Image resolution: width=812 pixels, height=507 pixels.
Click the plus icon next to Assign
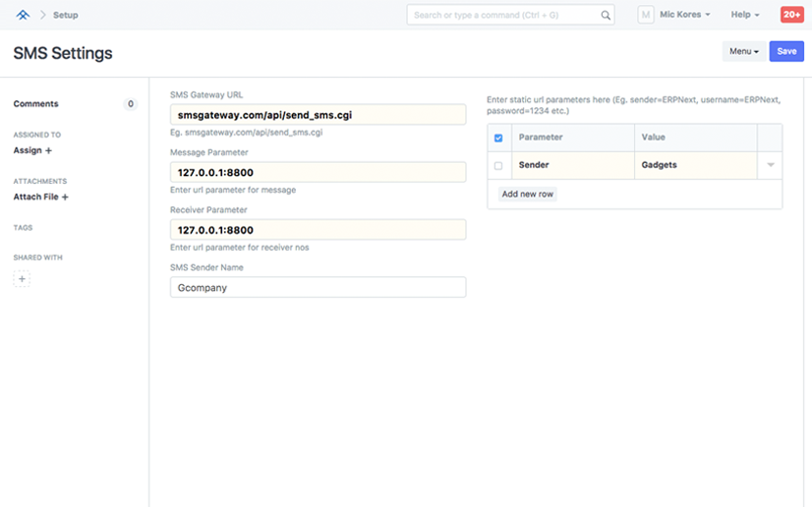pyautogui.click(x=49, y=150)
